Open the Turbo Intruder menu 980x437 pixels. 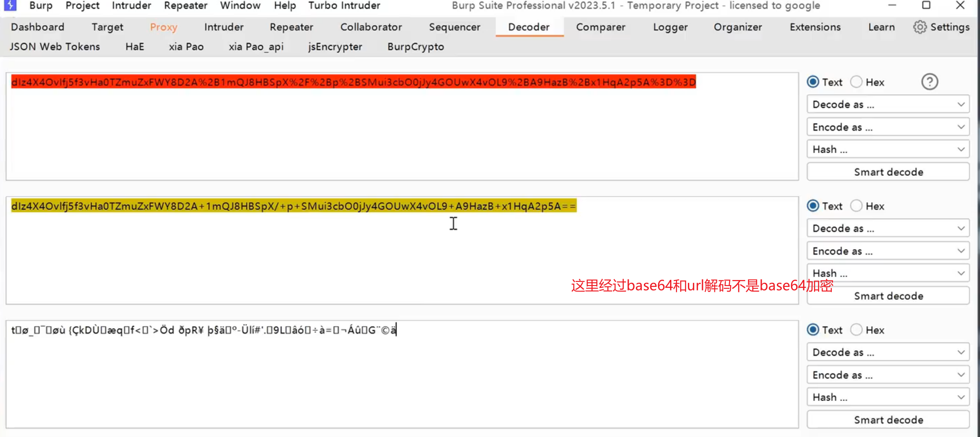tap(344, 6)
